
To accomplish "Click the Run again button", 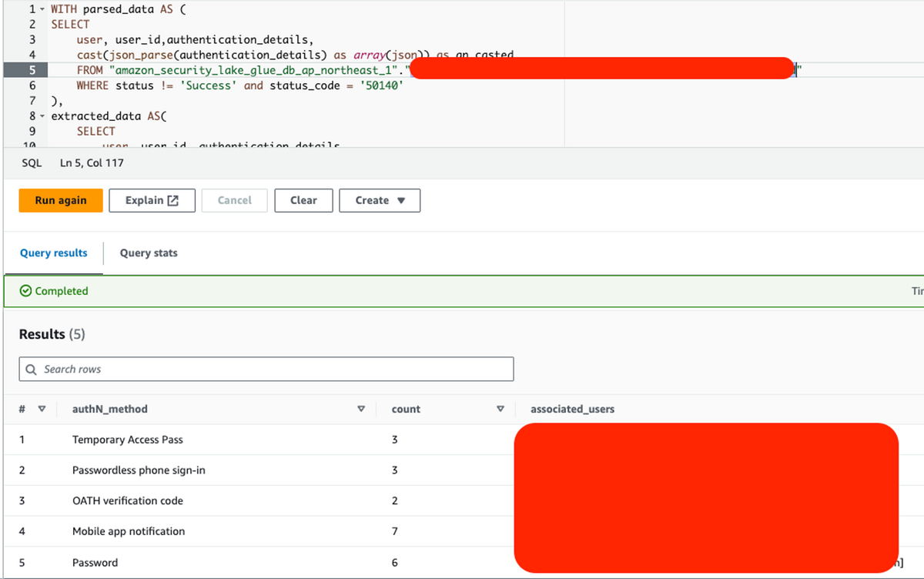I will pyautogui.click(x=61, y=200).
